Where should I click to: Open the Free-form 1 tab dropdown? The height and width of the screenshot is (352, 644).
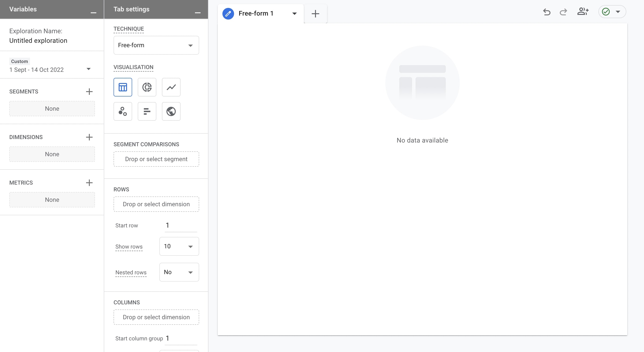pos(295,13)
